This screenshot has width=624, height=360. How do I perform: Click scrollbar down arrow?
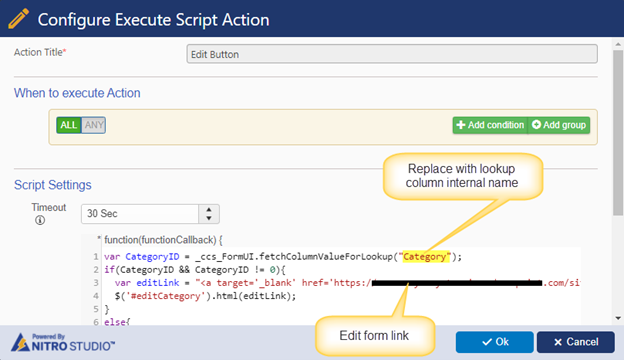tap(618, 318)
